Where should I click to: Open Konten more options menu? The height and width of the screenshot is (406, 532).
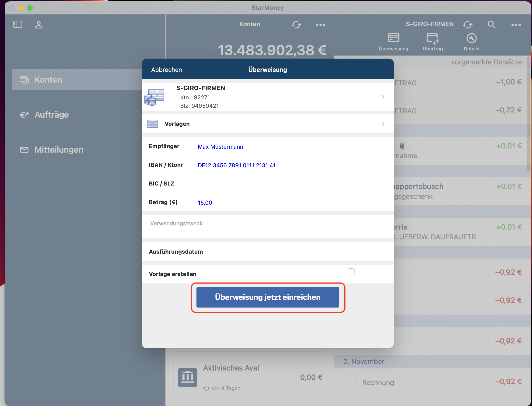pos(320,25)
